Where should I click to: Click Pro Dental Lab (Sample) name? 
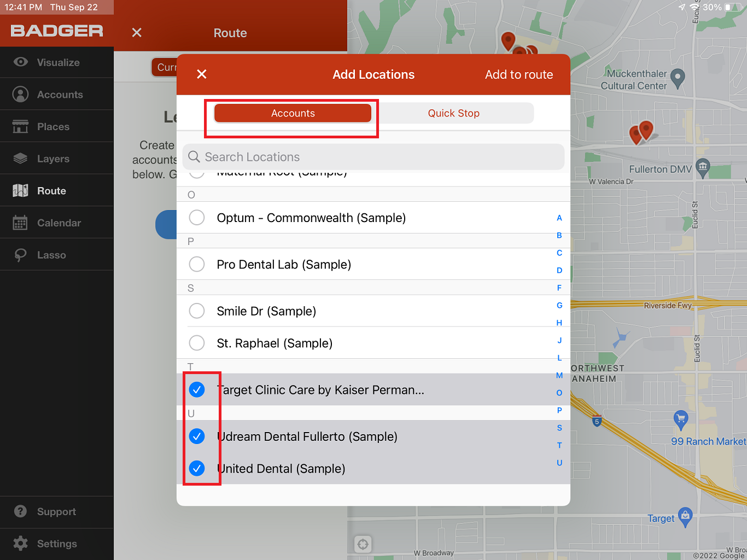pos(284,264)
